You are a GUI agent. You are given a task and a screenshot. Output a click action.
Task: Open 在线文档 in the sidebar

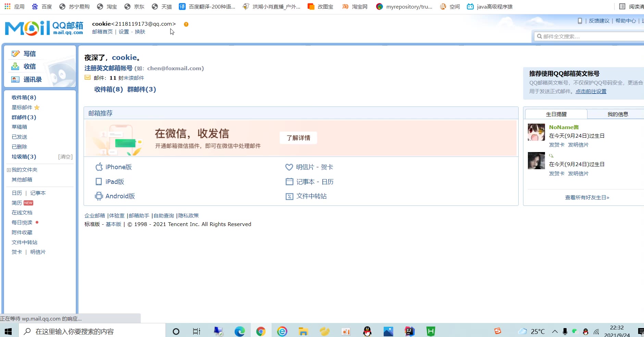[22, 213]
